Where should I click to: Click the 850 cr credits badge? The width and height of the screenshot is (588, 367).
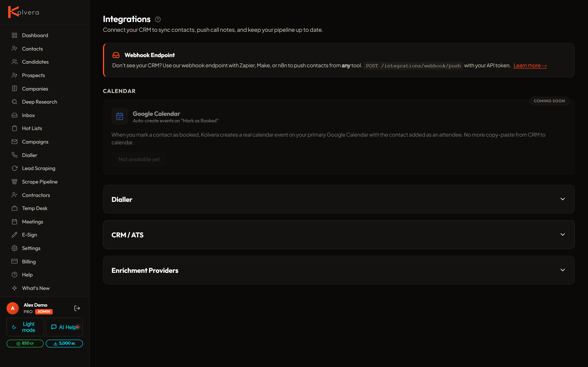point(25,344)
